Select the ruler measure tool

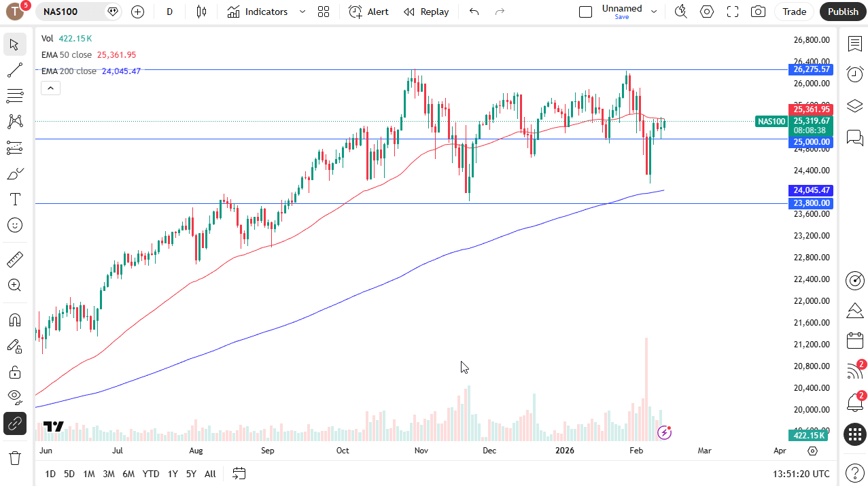14,260
